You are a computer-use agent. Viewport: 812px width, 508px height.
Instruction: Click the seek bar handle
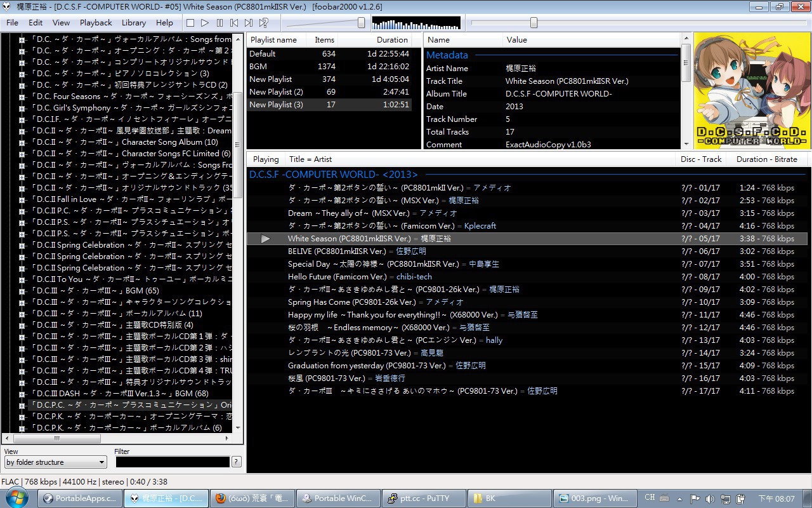(x=534, y=23)
